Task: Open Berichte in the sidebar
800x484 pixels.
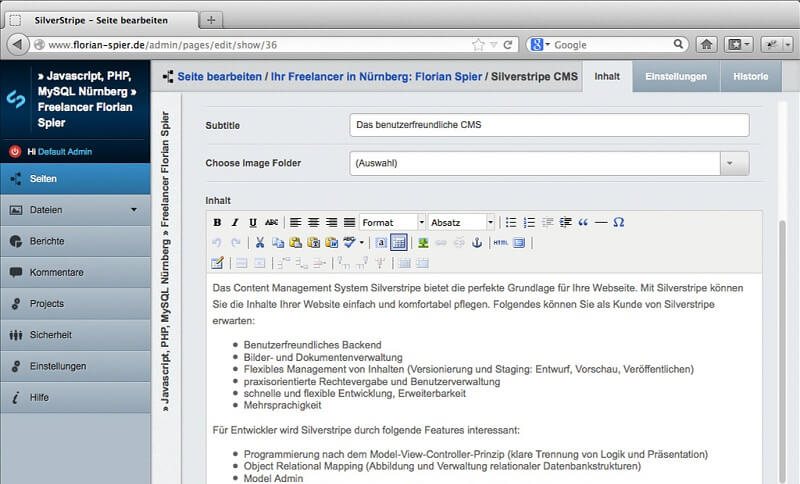Action: pos(76,241)
